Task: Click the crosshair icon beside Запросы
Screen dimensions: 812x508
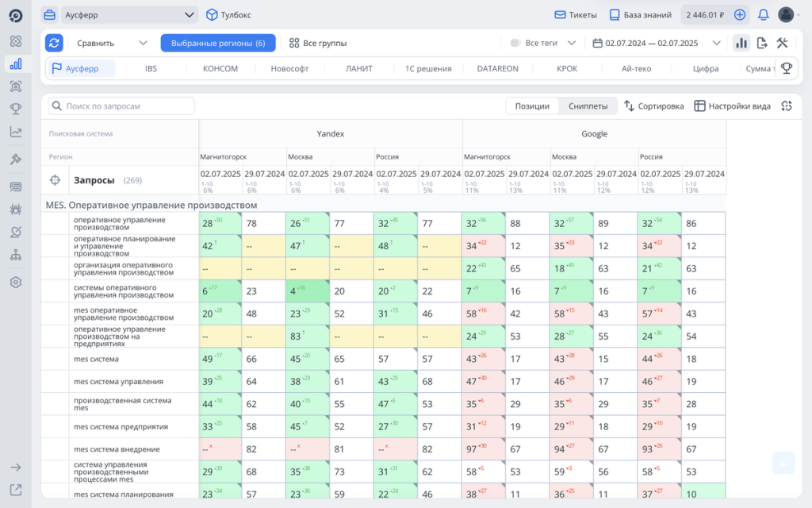Action: pyautogui.click(x=55, y=180)
